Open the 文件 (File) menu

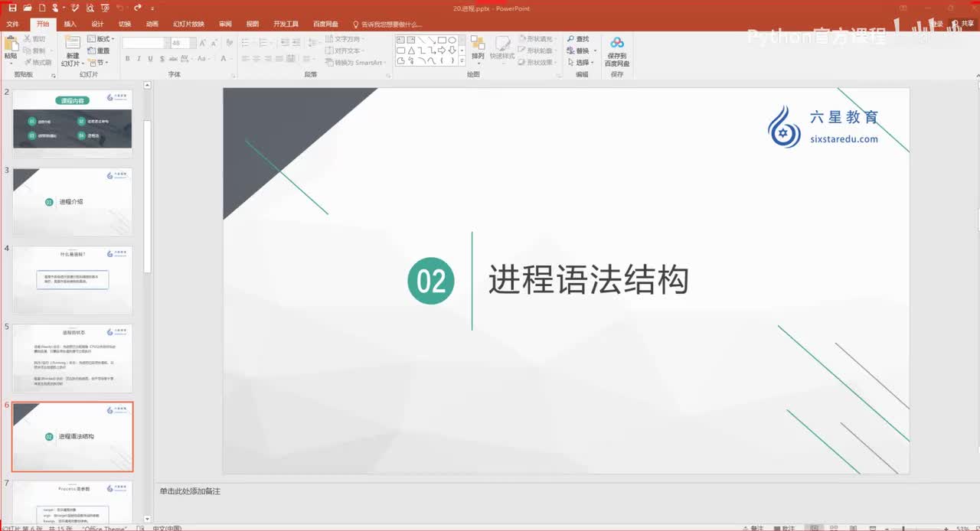pyautogui.click(x=12, y=24)
